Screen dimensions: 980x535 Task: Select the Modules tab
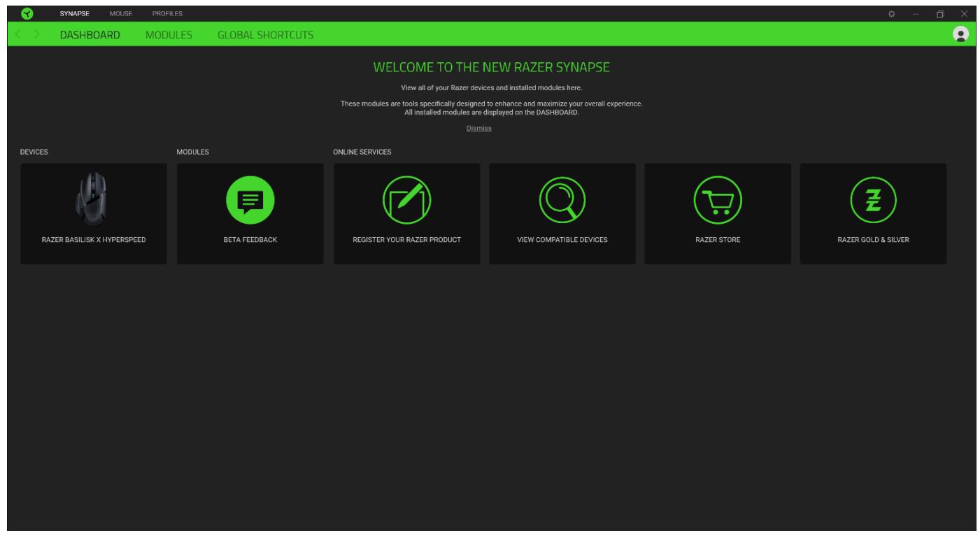(x=169, y=35)
